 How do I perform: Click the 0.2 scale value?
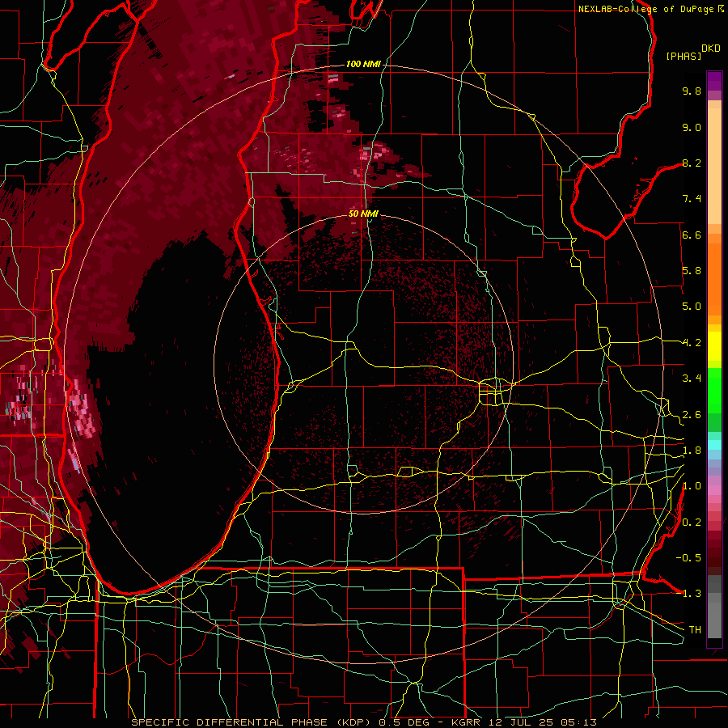(692, 523)
